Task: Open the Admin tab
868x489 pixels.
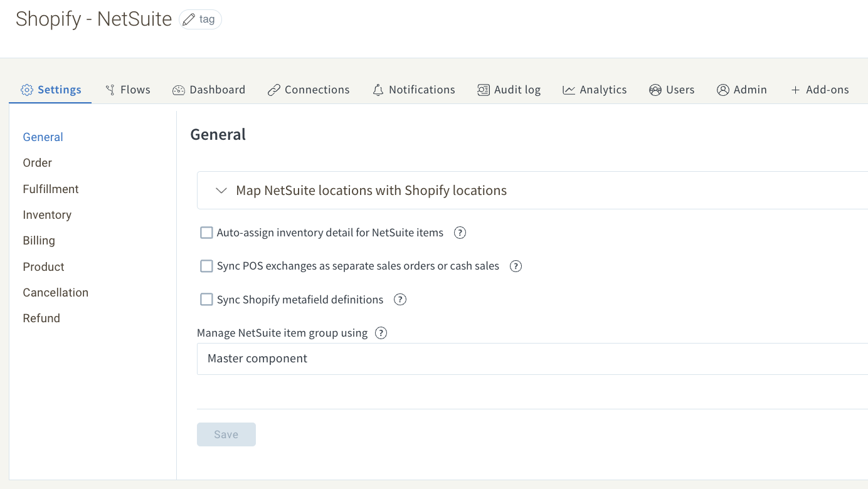Action: point(742,90)
